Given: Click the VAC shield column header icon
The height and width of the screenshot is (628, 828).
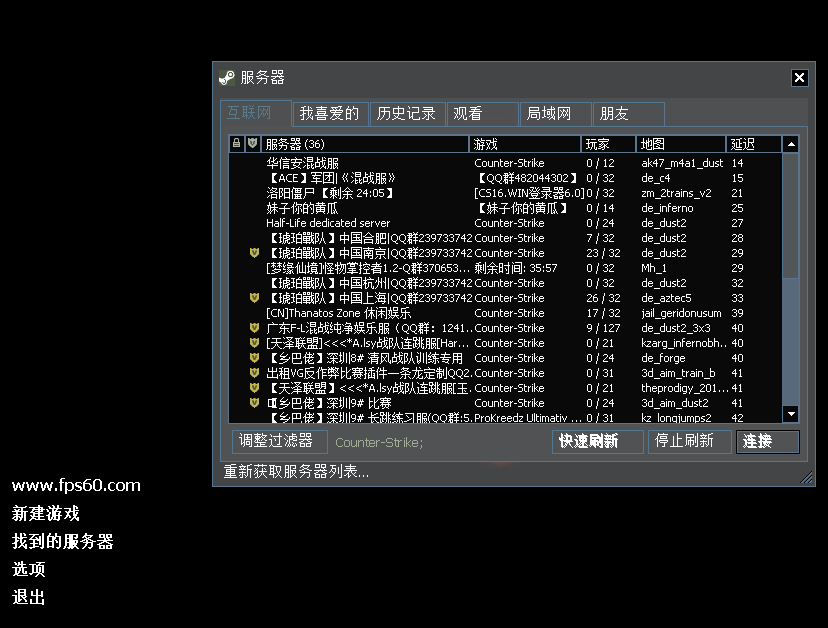Looking at the screenshot, I should point(252,144).
